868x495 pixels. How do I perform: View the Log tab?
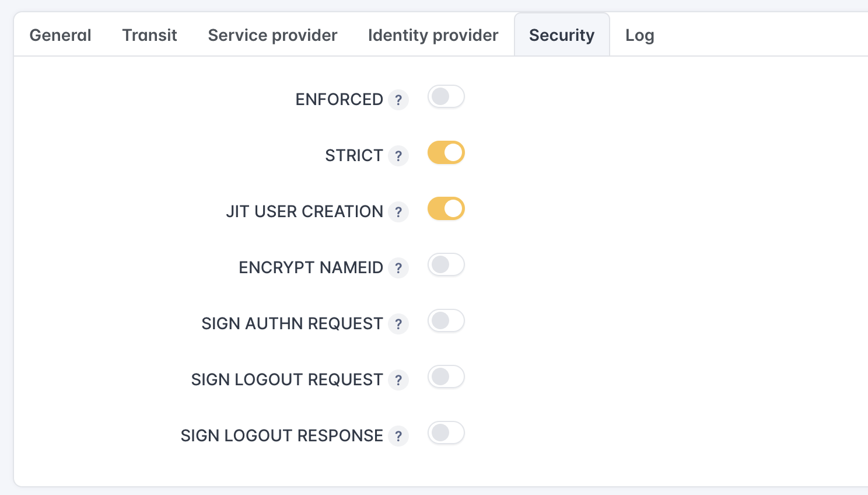click(x=639, y=35)
